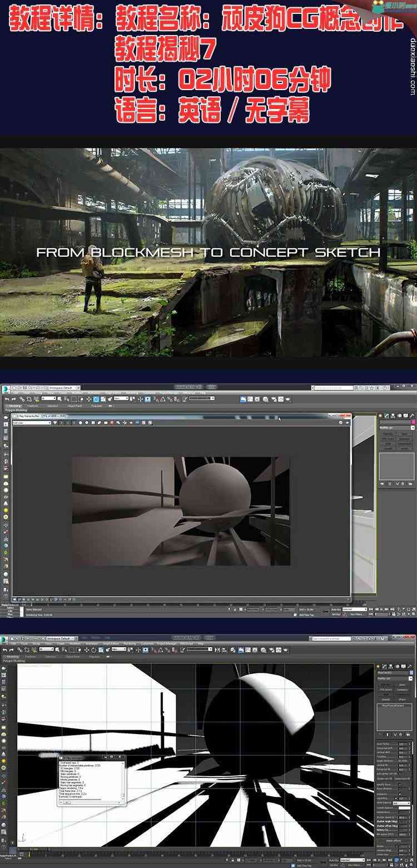
Task: Toggle vignetting checkbox in camera parameters
Action: pyautogui.click(x=396, y=798)
